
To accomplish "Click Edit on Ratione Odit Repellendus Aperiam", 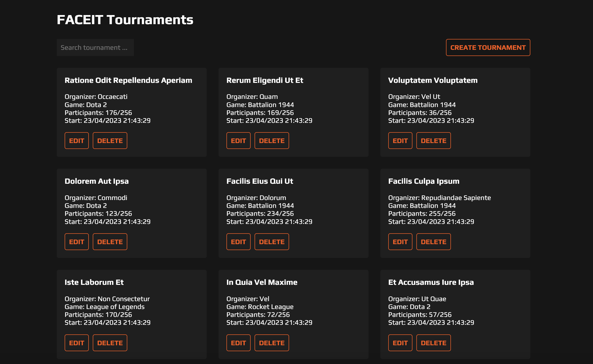I will [x=76, y=140].
